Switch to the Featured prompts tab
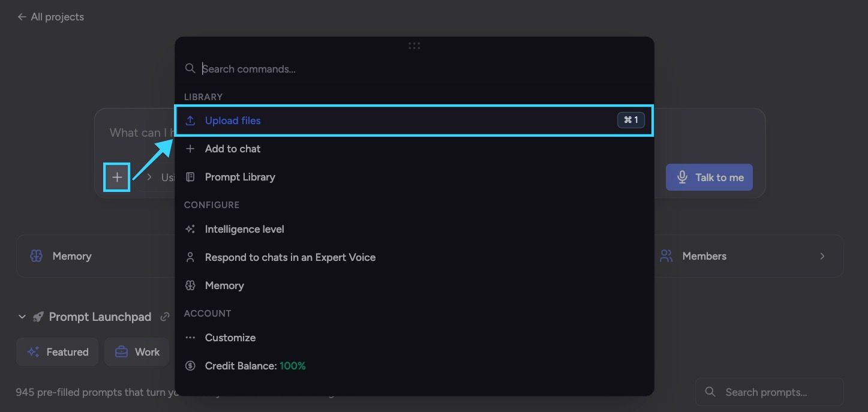Image resolution: width=868 pixels, height=412 pixels. tap(58, 352)
